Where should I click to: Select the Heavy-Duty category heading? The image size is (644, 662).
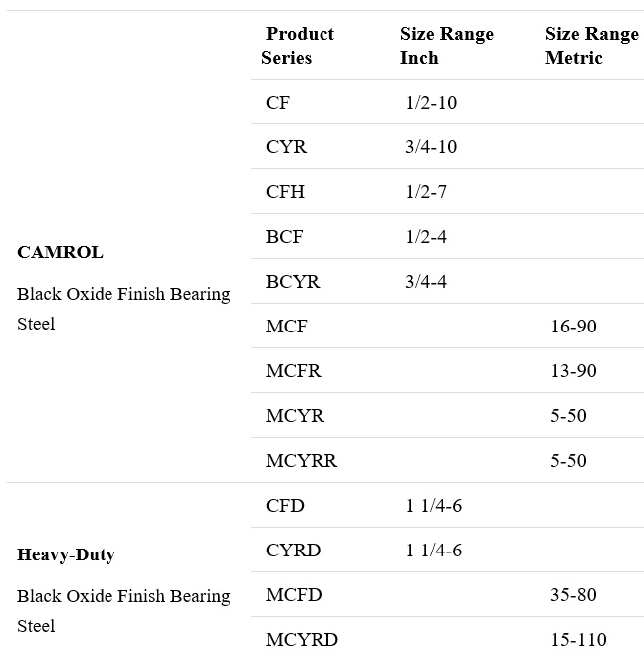tap(66, 554)
